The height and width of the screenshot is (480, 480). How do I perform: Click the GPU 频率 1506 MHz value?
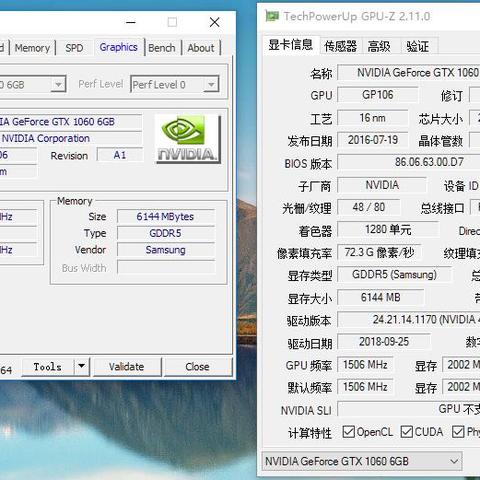[x=365, y=365]
